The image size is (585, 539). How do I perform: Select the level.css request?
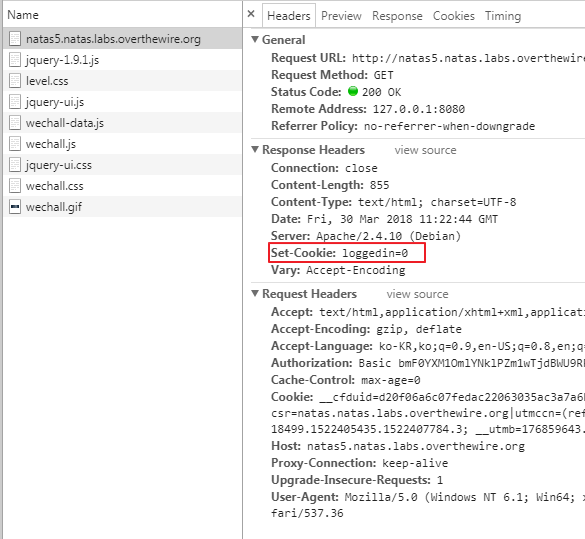pos(122,81)
